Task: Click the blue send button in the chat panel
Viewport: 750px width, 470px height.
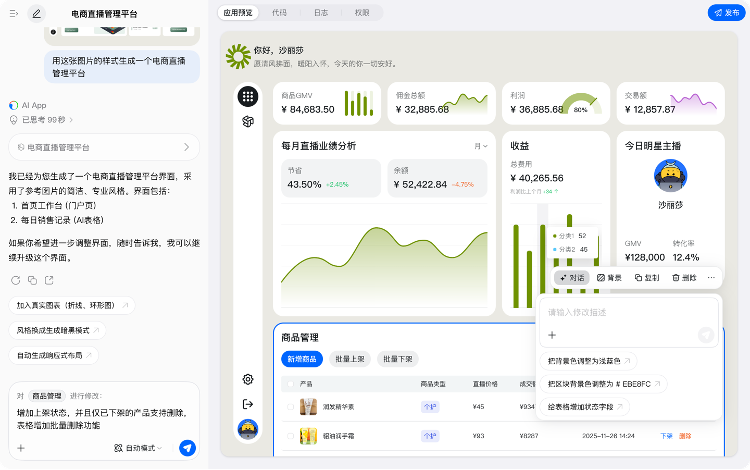Action: (x=188, y=448)
